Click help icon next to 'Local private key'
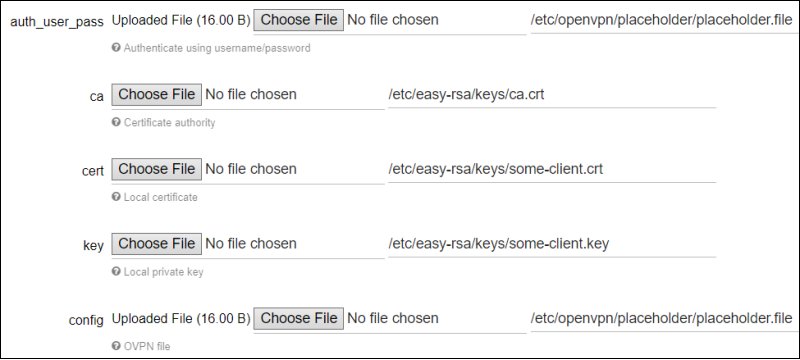Viewport: 800px width, 360px height. pos(116,272)
